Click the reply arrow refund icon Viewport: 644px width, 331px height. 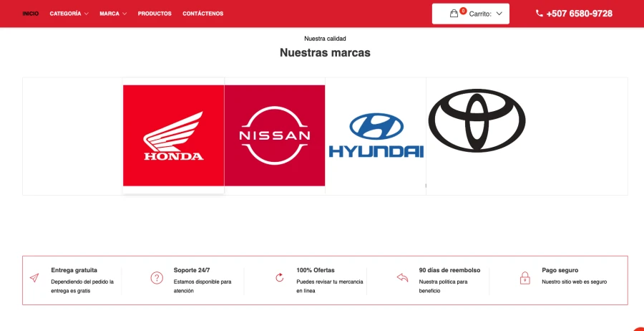402,278
